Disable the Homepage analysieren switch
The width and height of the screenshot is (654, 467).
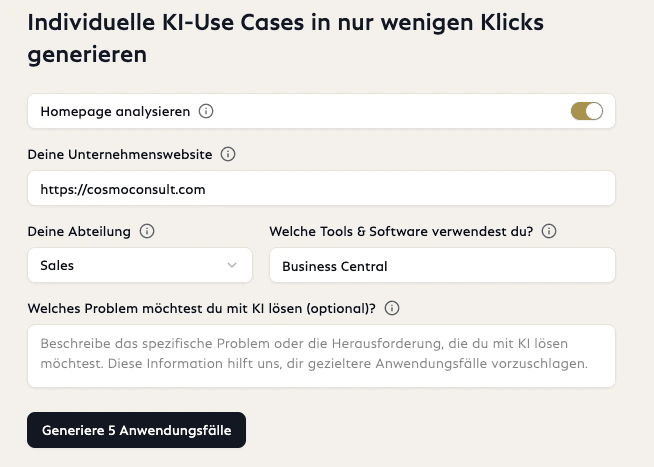(587, 111)
